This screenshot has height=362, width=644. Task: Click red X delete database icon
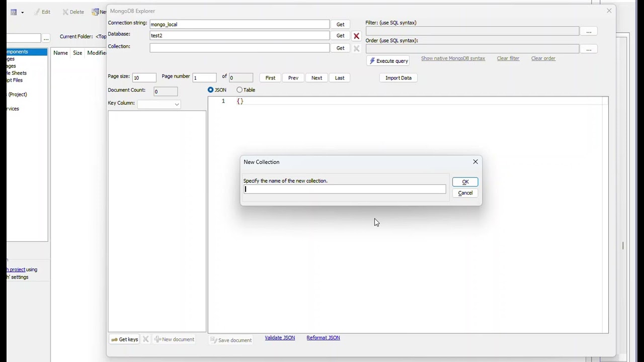tap(356, 36)
